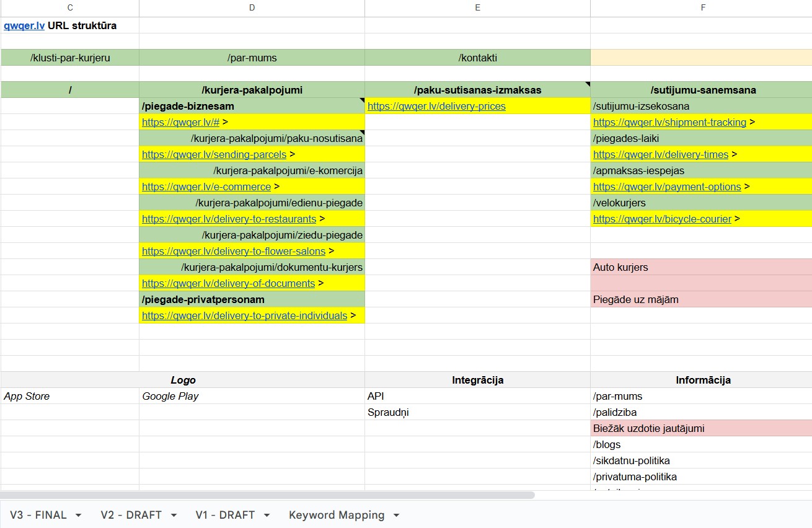Screen dimensions: 812x528
Task: Switch to the Keyword Mapping sheet tab
Action: pos(336,515)
